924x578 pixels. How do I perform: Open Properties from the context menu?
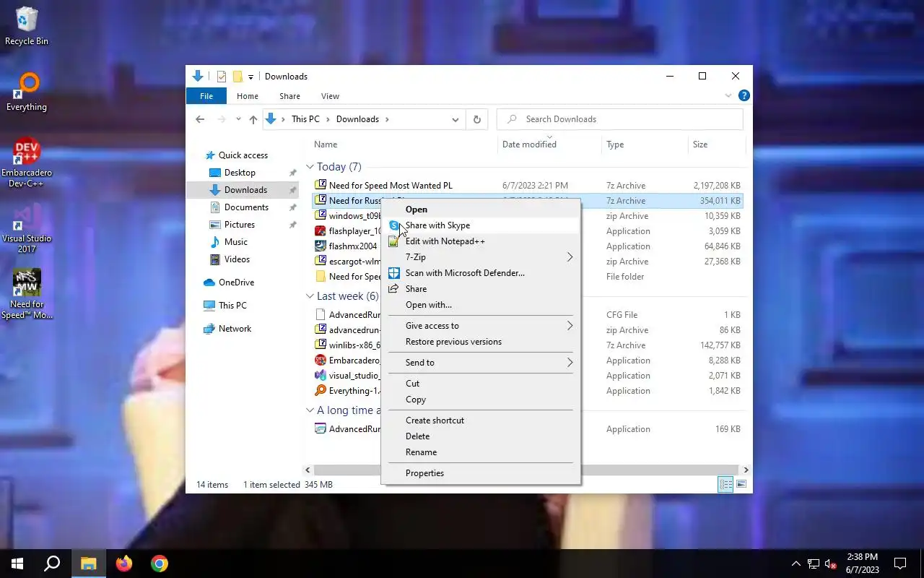480,473
